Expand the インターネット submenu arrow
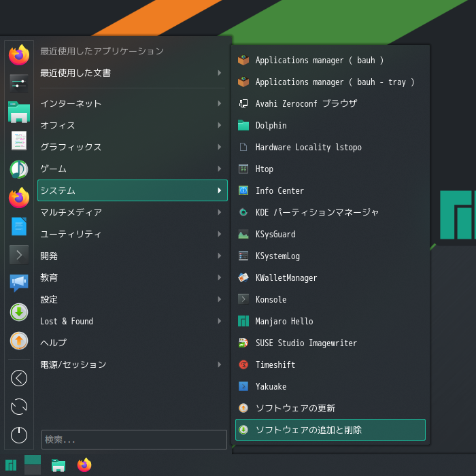 (219, 103)
